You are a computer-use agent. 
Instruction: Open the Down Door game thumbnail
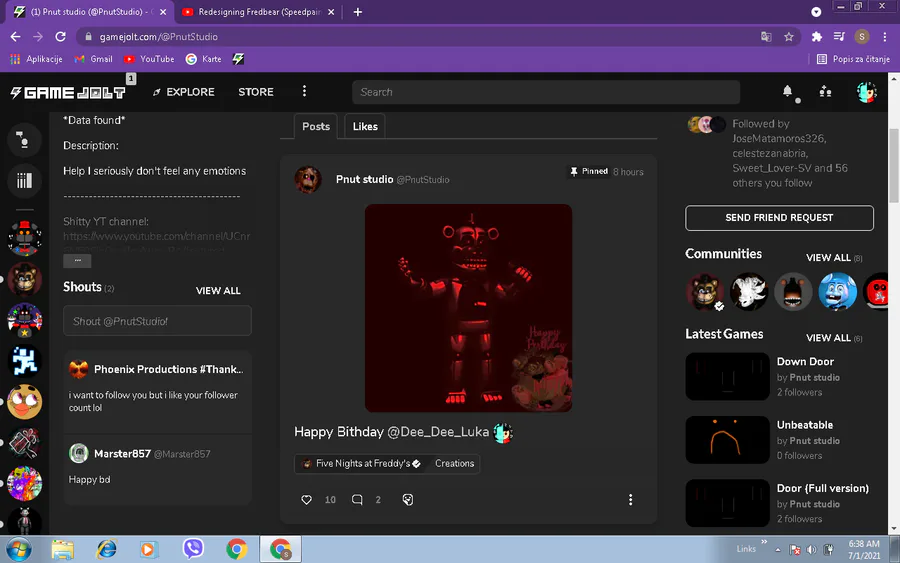click(x=727, y=376)
